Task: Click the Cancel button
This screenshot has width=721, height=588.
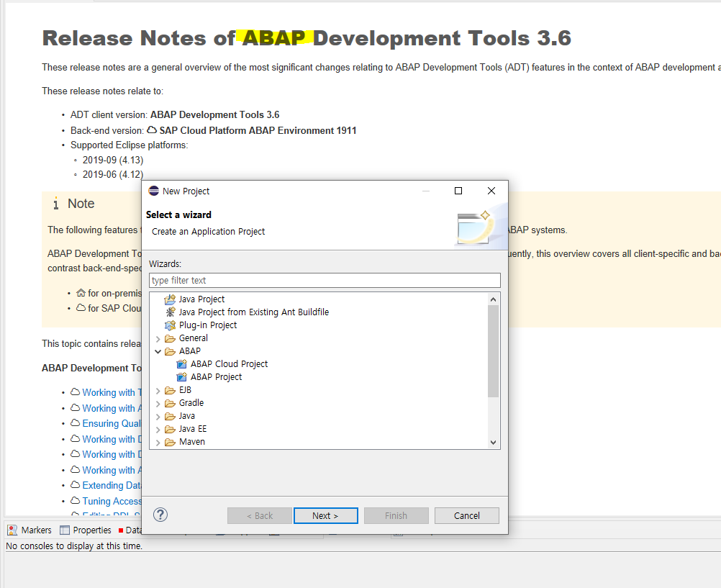Action: pyautogui.click(x=467, y=516)
